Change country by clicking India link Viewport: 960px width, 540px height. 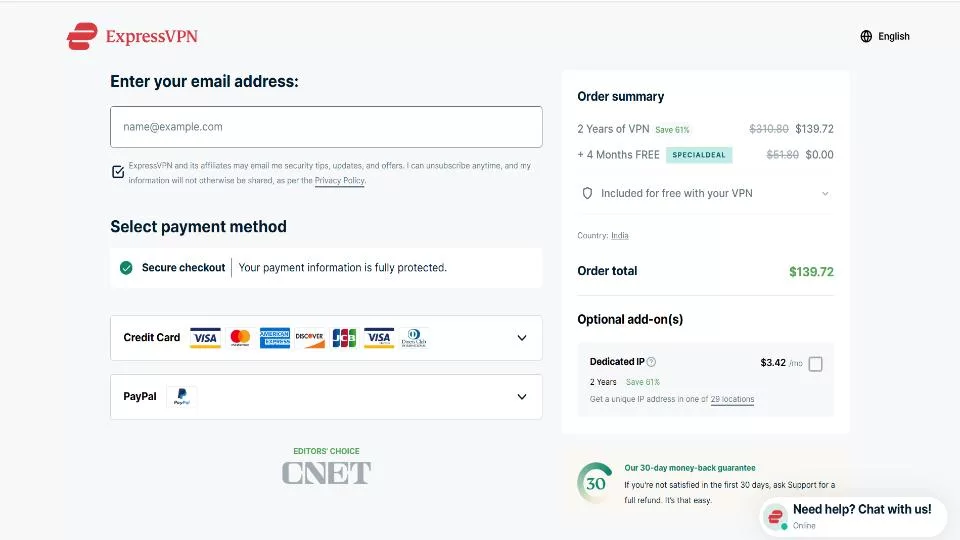pyautogui.click(x=620, y=236)
